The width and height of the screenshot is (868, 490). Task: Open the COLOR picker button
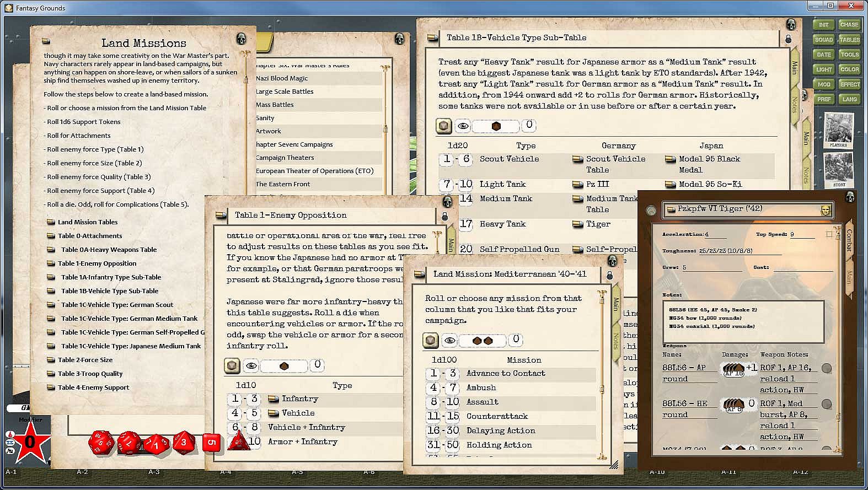tap(849, 69)
